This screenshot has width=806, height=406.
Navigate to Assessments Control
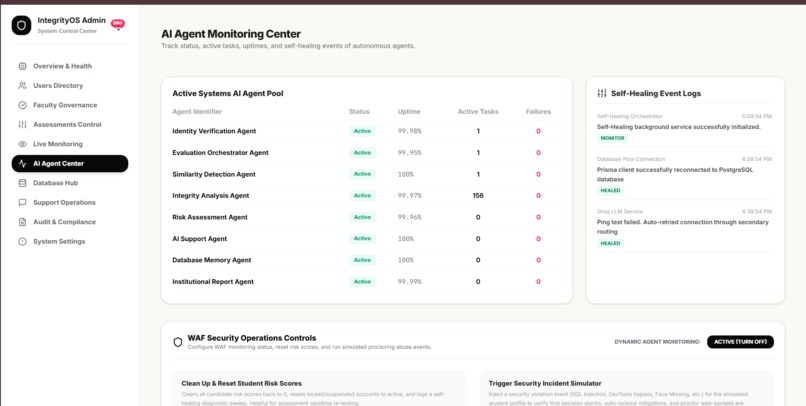click(70, 125)
